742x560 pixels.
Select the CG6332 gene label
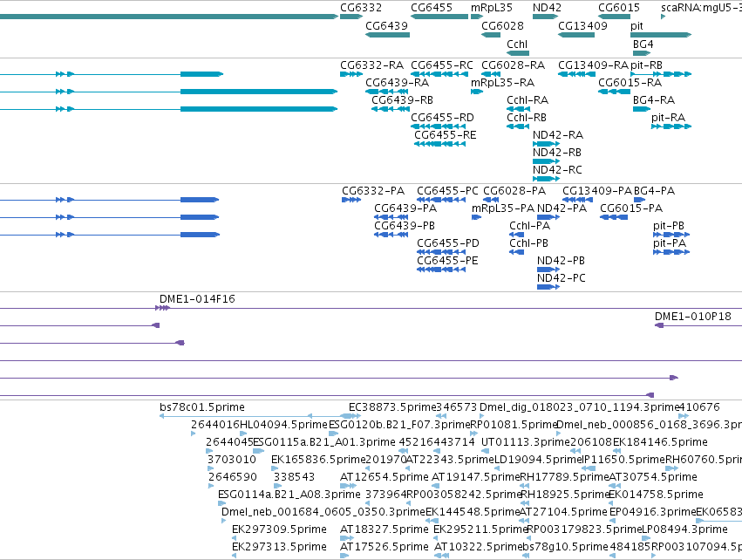tap(361, 8)
